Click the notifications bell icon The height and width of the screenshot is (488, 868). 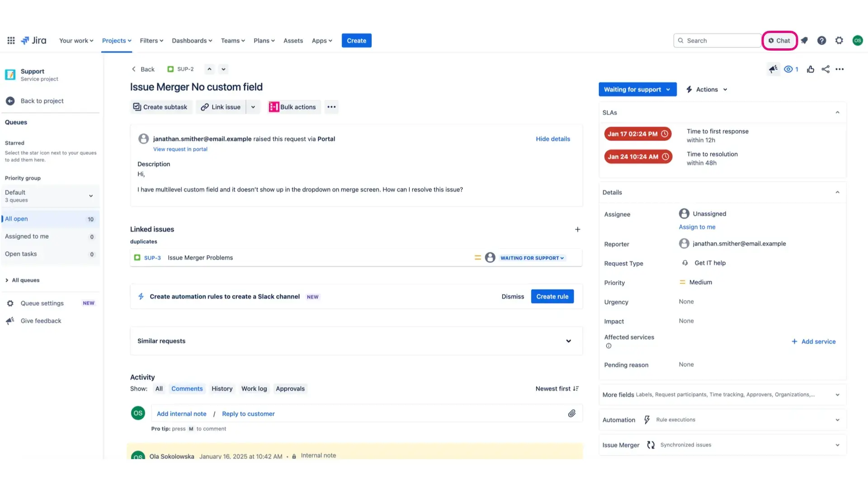[x=805, y=41]
